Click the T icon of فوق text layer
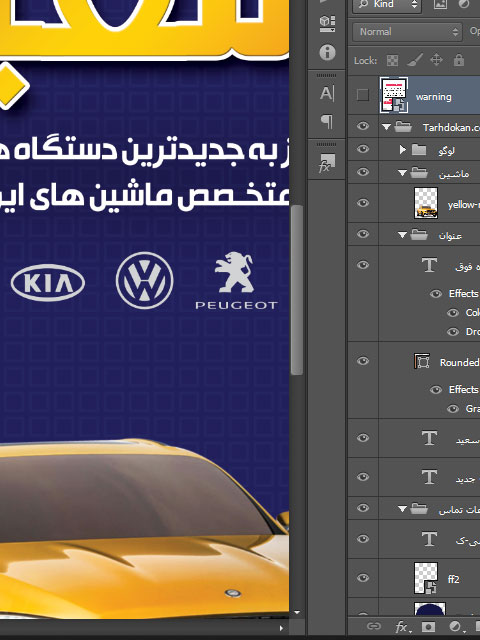 click(429, 265)
